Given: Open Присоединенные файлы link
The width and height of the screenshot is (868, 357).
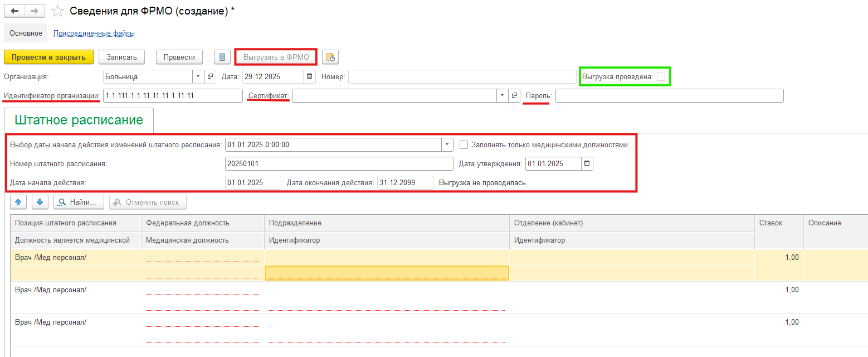Looking at the screenshot, I should pos(94,33).
